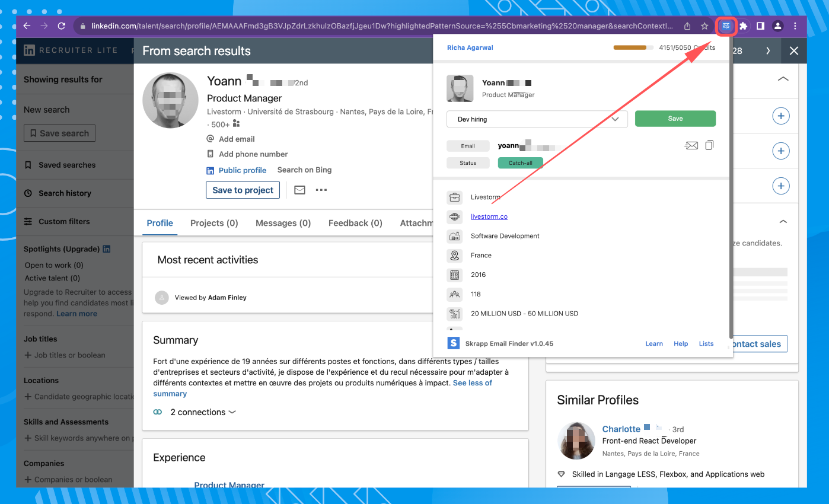
Task: Go forward to next page
Action: coord(44,26)
